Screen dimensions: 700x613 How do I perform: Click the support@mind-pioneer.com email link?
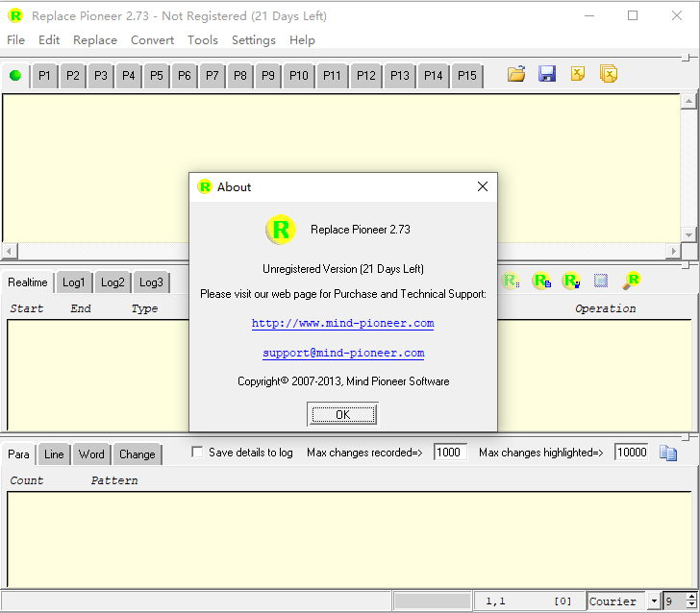click(x=343, y=353)
